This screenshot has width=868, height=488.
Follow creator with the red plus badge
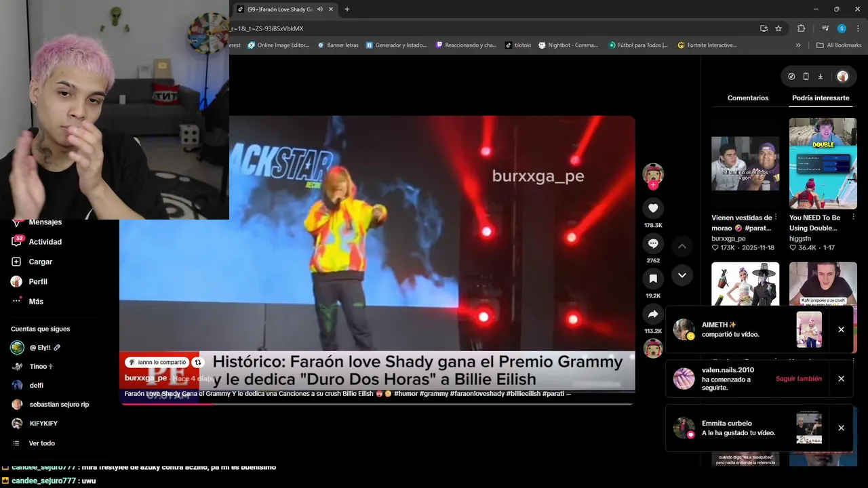coord(653,185)
